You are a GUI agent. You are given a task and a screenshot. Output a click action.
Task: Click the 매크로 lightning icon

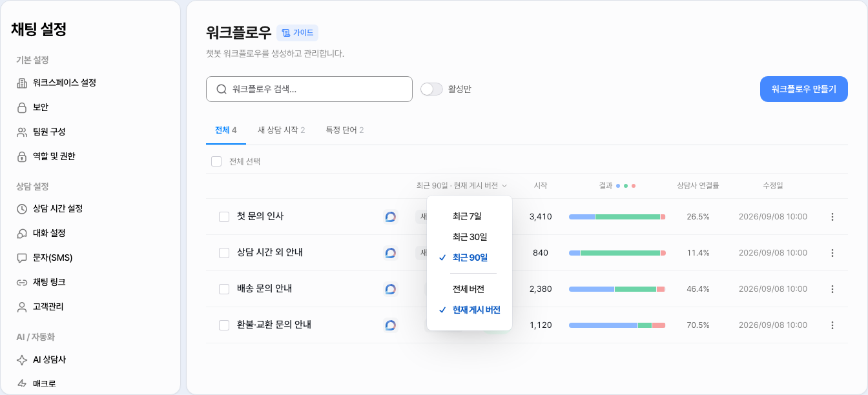[x=22, y=383]
